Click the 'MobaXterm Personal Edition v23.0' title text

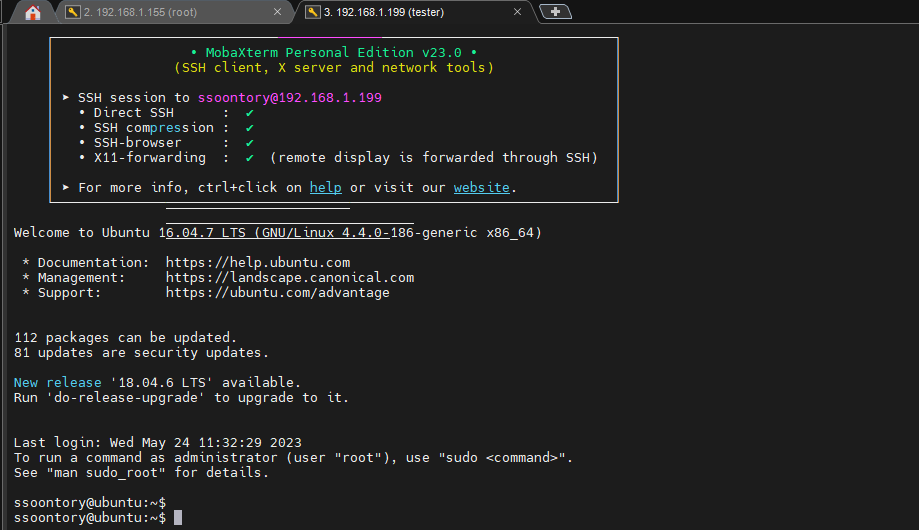coord(333,53)
